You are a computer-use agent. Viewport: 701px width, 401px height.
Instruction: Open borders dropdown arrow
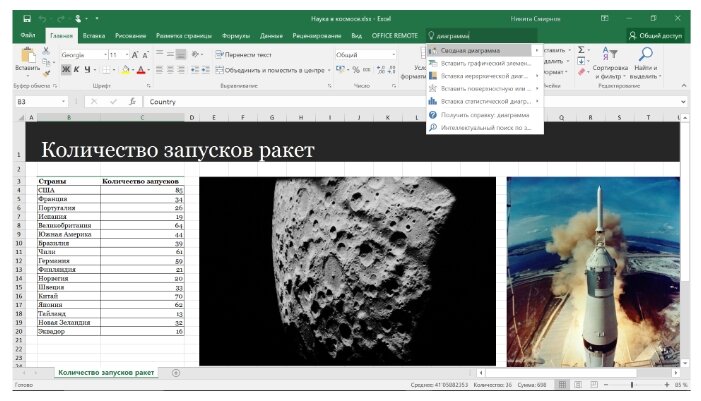tap(113, 70)
